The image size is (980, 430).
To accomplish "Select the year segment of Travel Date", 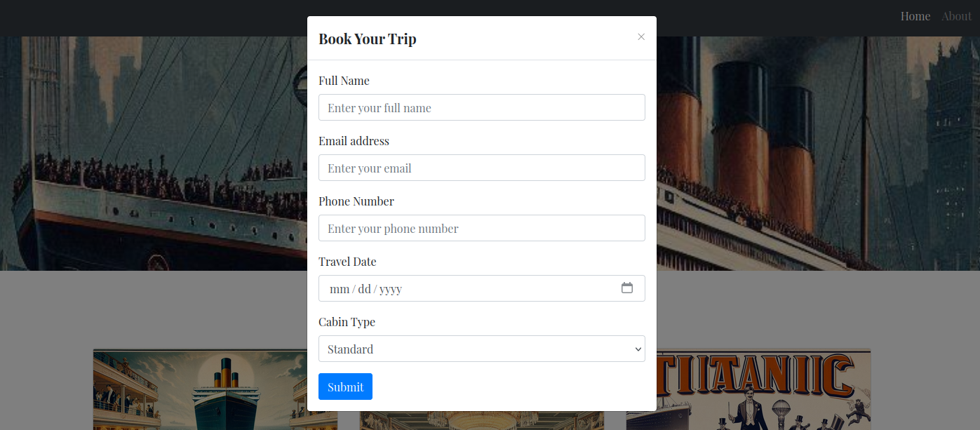I will (x=391, y=289).
